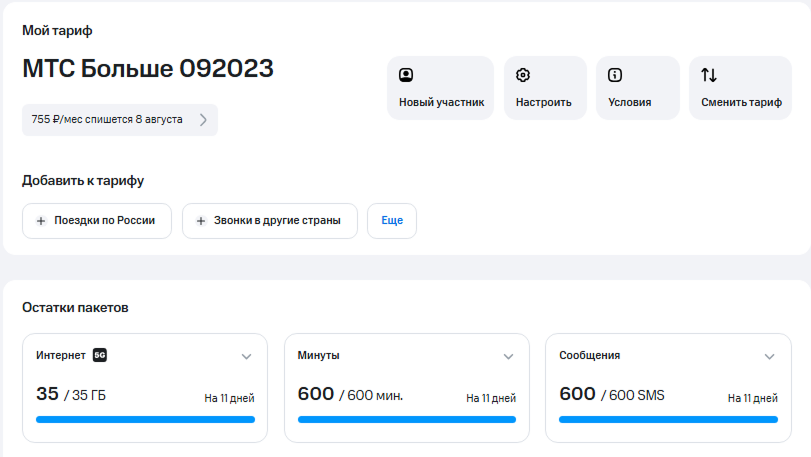Screen dimensions: 811x457
Task: Expand the Интернет package card
Action: (x=247, y=356)
